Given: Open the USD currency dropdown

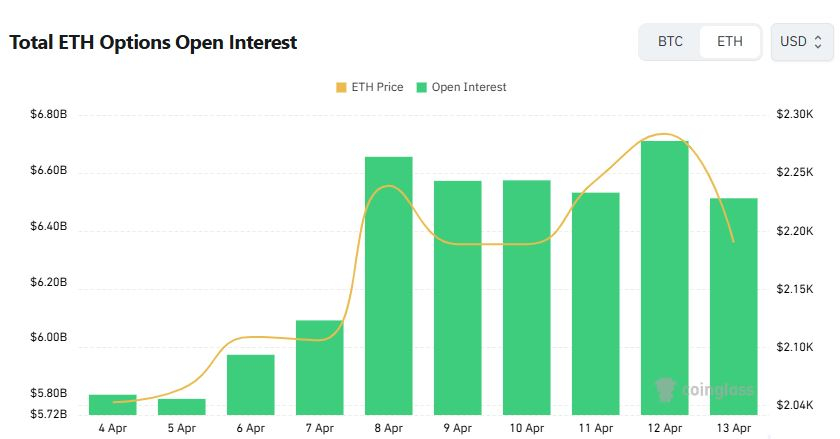Looking at the screenshot, I should 802,42.
